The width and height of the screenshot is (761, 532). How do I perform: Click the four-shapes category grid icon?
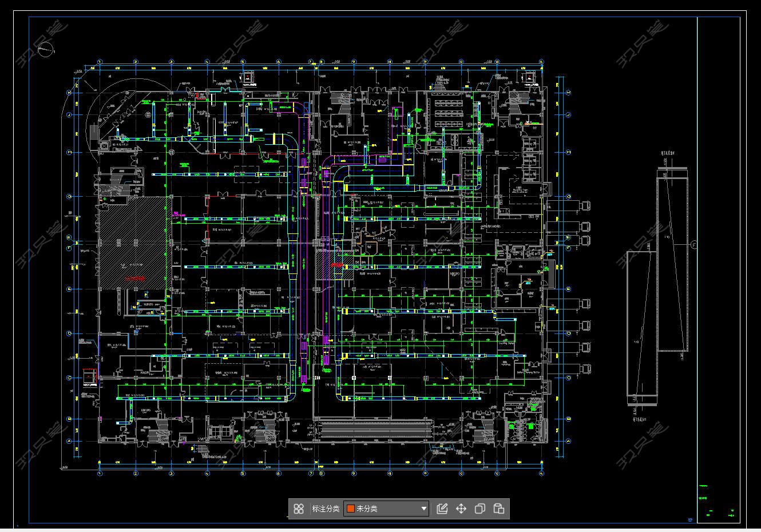[x=299, y=509]
